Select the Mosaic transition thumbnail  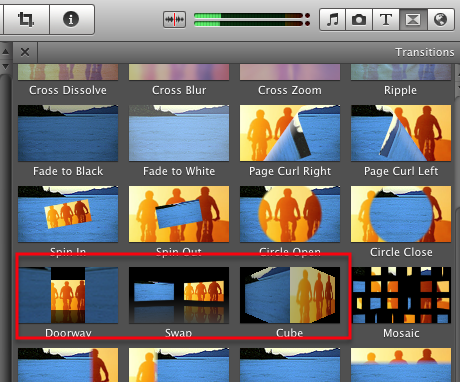[401, 295]
